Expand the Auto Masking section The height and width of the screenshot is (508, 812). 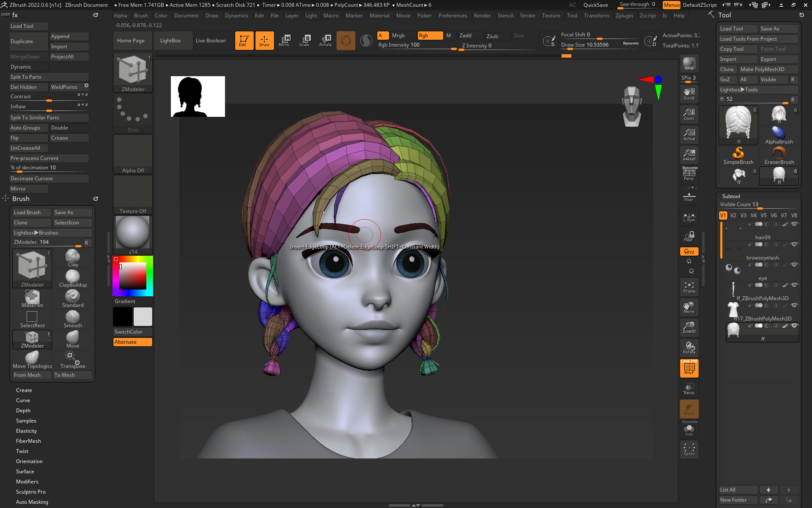[32, 502]
